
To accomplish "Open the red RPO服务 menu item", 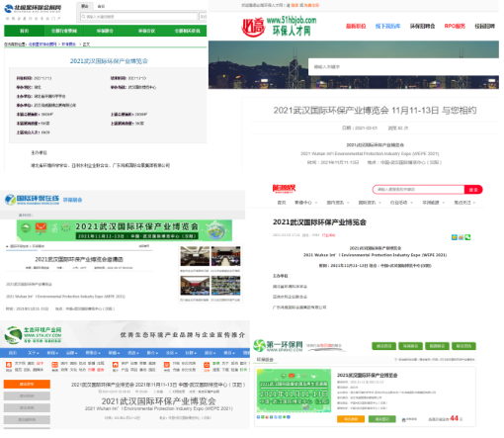I will (455, 26).
